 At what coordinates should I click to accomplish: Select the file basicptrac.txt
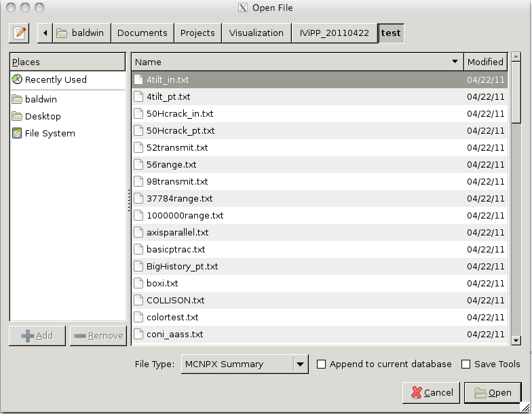tap(320, 250)
